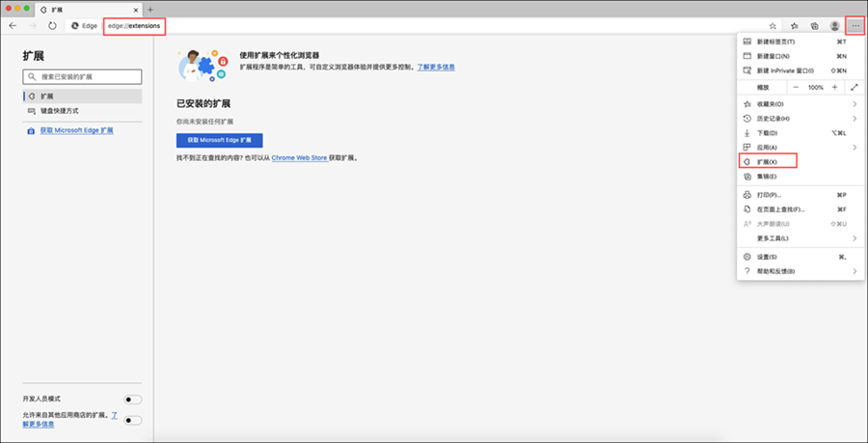This screenshot has height=443, width=868.
Task: Choose 新建 InPrivate 窗口 from the menu
Action: (787, 70)
